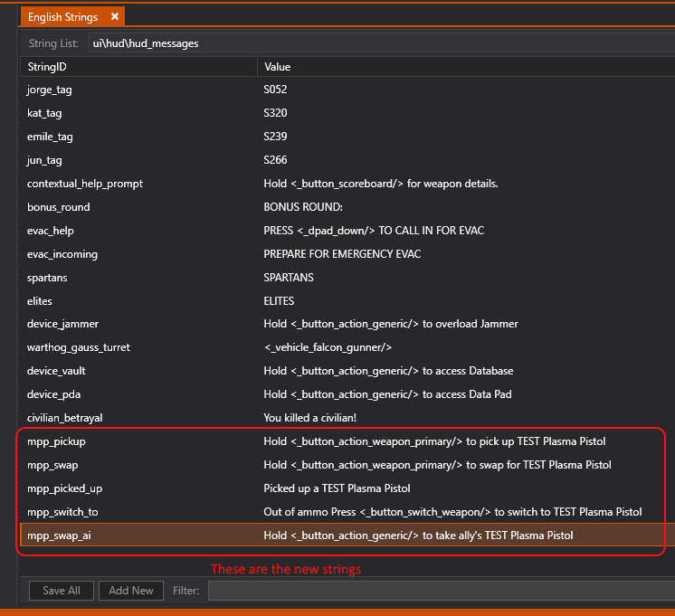The image size is (675, 616).
Task: Click the 'PREPARE FOR EMERGENCY EVAC' value
Action: [342, 254]
